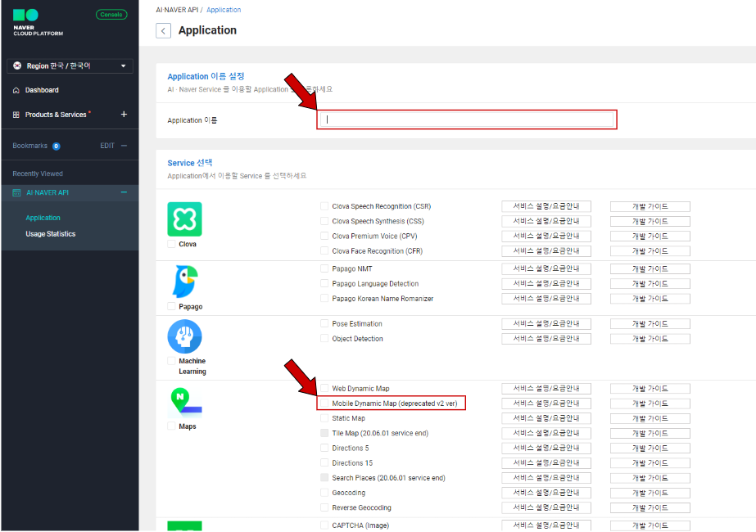This screenshot has height=532, width=756.
Task: Enable Papago Language Detection checkbox
Action: pos(324,283)
